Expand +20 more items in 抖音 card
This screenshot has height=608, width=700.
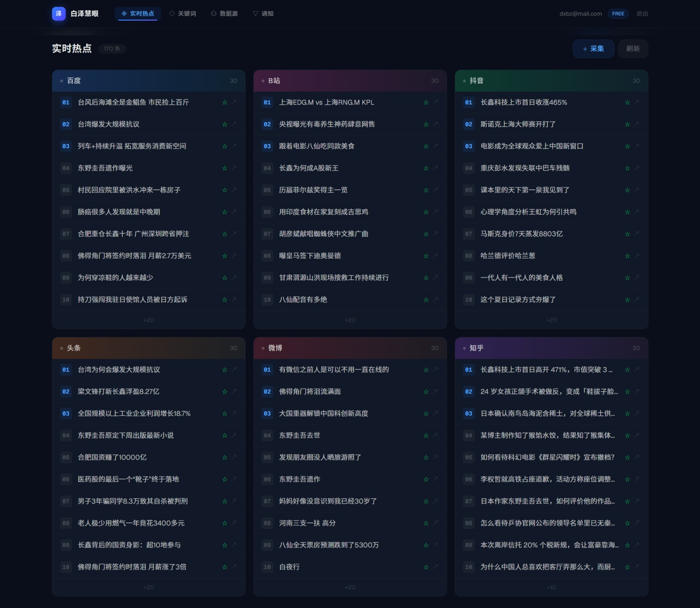click(x=551, y=320)
